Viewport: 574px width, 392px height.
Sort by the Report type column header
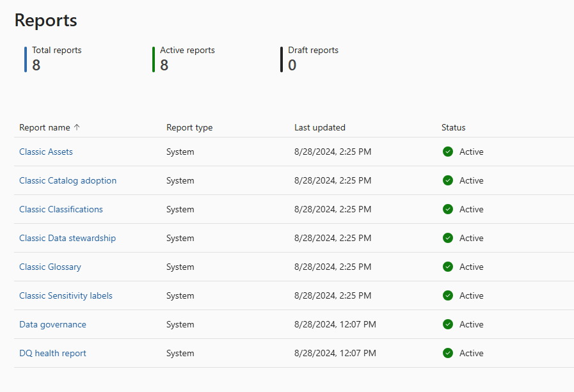(189, 127)
